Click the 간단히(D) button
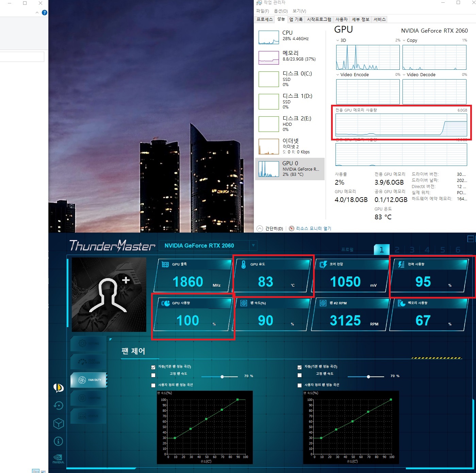The image size is (476, 473). tap(274, 229)
